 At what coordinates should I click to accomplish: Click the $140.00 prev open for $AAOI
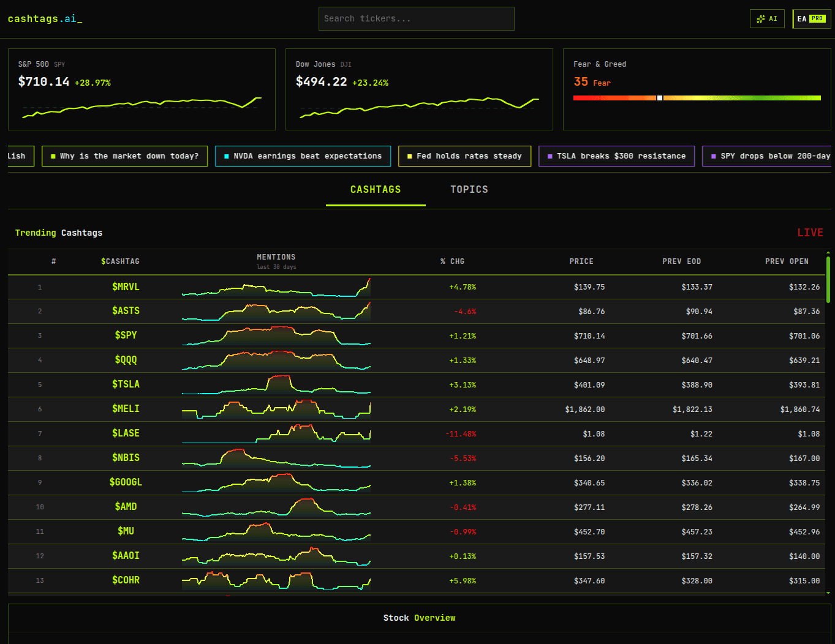pyautogui.click(x=804, y=556)
